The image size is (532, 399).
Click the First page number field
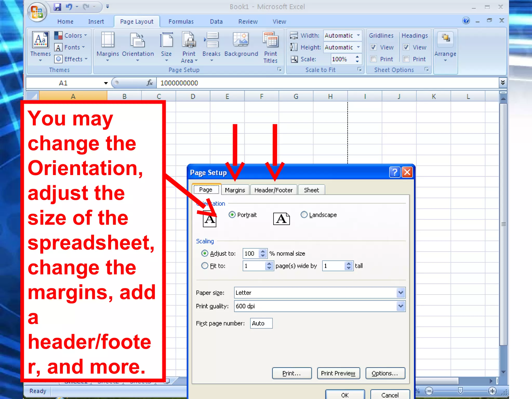pyautogui.click(x=261, y=323)
